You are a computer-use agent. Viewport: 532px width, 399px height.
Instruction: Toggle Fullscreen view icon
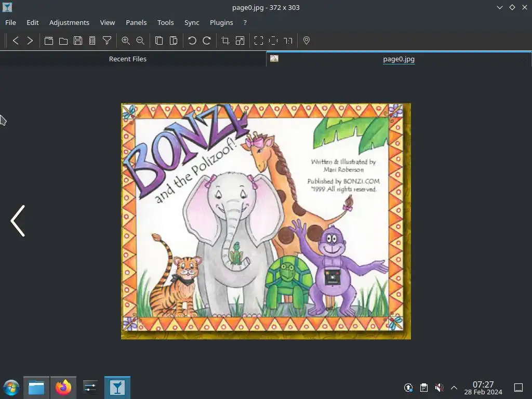(259, 41)
